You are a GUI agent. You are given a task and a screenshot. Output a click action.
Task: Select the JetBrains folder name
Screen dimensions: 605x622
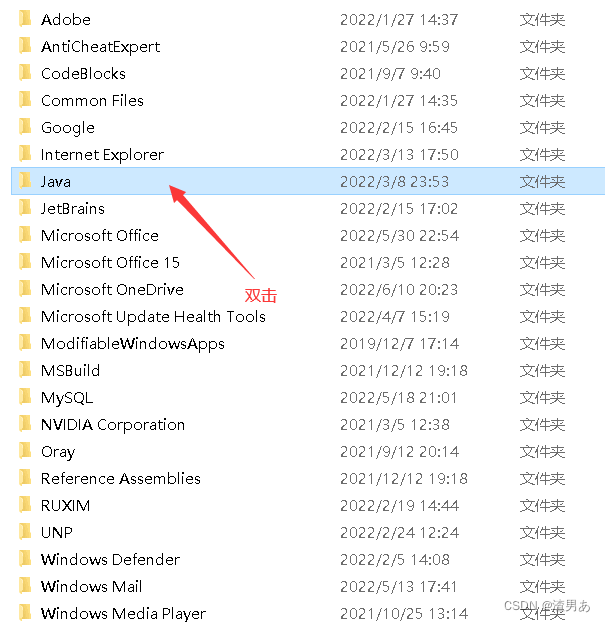click(73, 208)
